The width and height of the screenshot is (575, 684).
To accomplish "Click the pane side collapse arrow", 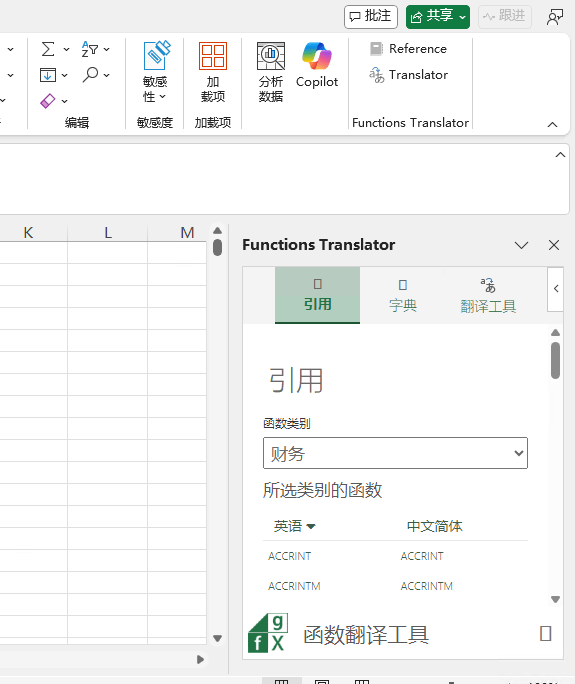I will [556, 289].
